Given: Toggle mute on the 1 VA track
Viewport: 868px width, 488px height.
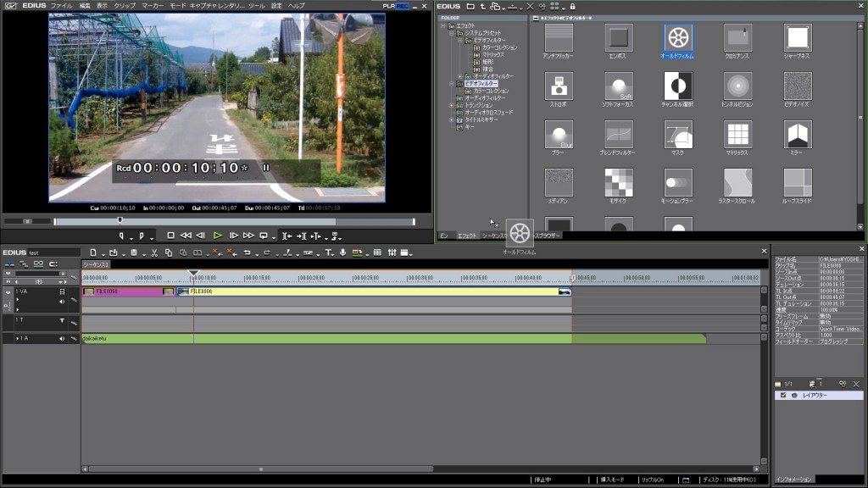Looking at the screenshot, I should 62,302.
